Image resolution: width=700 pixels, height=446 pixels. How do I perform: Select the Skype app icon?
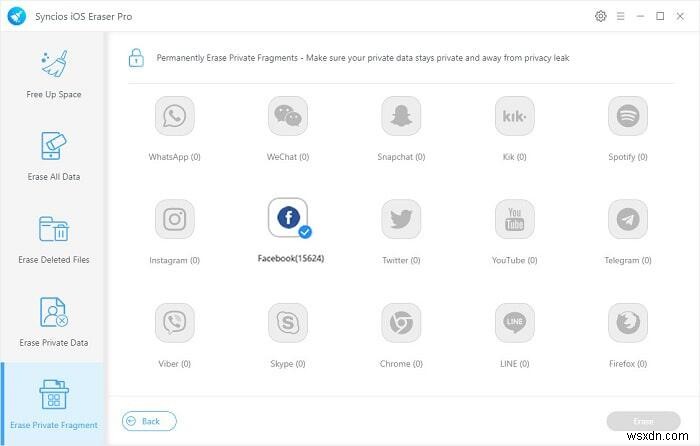(288, 323)
